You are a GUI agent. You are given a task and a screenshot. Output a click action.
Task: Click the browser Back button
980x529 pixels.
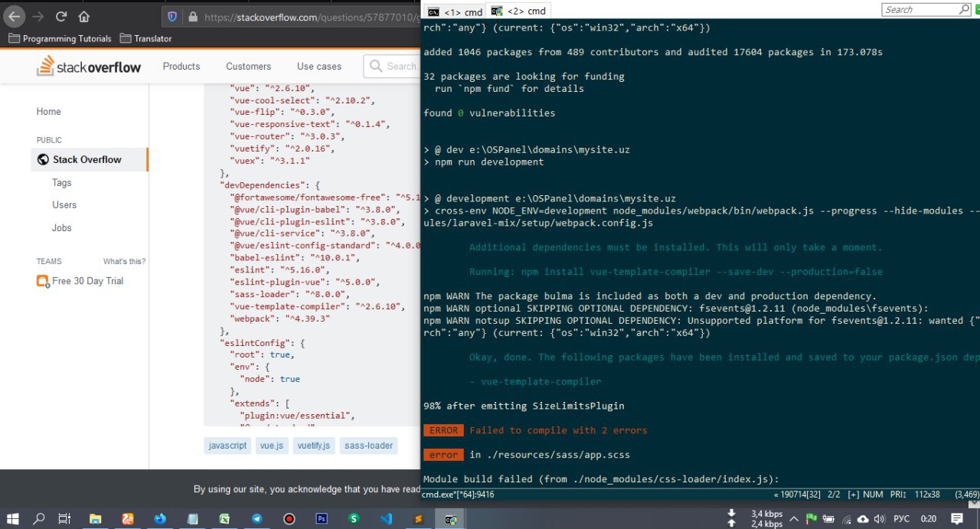point(15,16)
